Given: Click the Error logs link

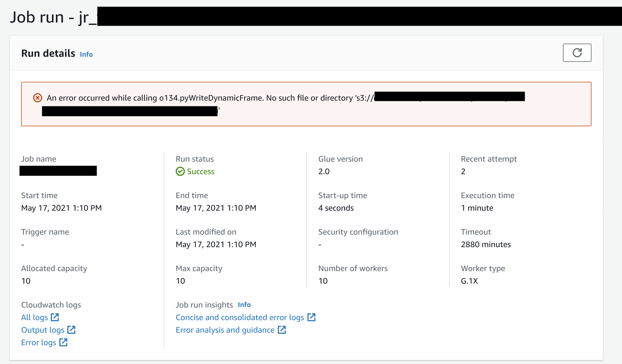Looking at the screenshot, I should coord(39,342).
